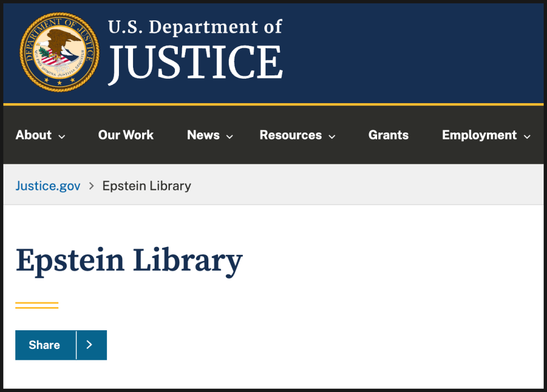Screen dimensions: 547x392
Task: Open the News menu label
Action: 203,135
